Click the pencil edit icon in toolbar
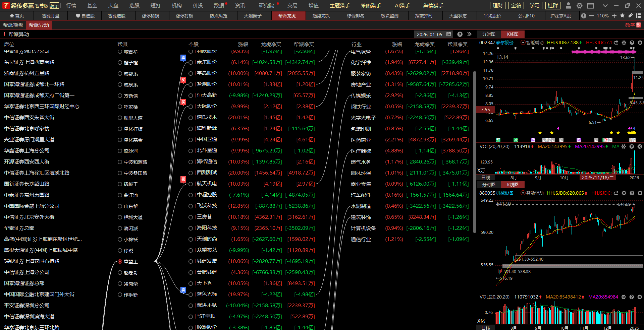Image resolution: width=644 pixels, height=330 pixels. (631, 16)
